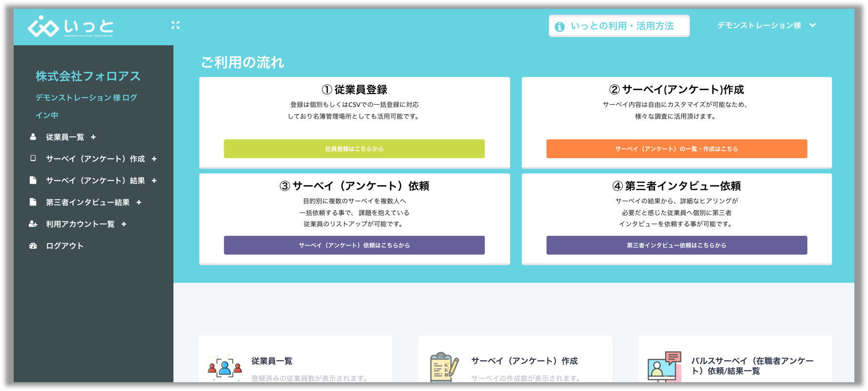Select ログアウト in the sidebar menu
The height and width of the screenshot is (391, 868).
64,246
